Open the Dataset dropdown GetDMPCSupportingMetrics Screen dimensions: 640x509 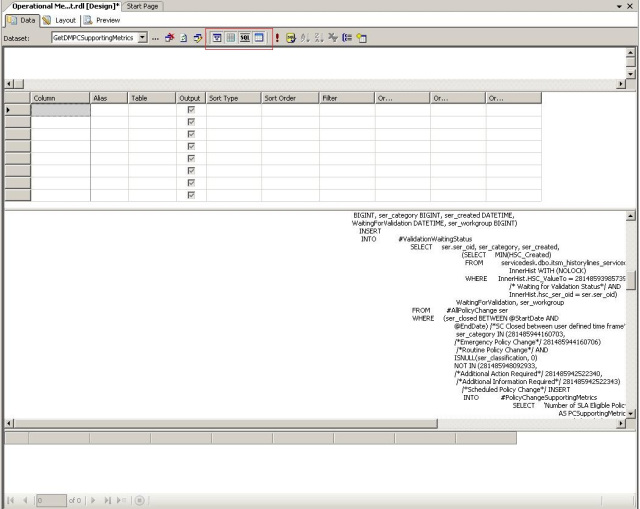click(142, 38)
